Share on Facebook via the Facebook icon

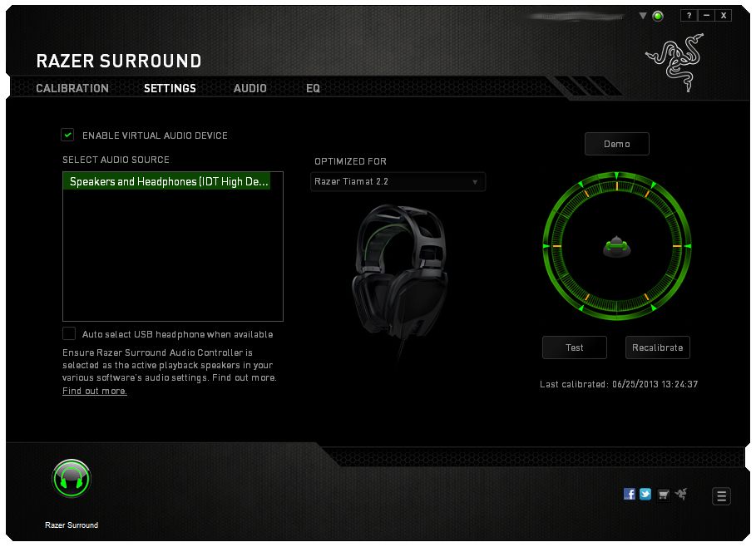(630, 493)
